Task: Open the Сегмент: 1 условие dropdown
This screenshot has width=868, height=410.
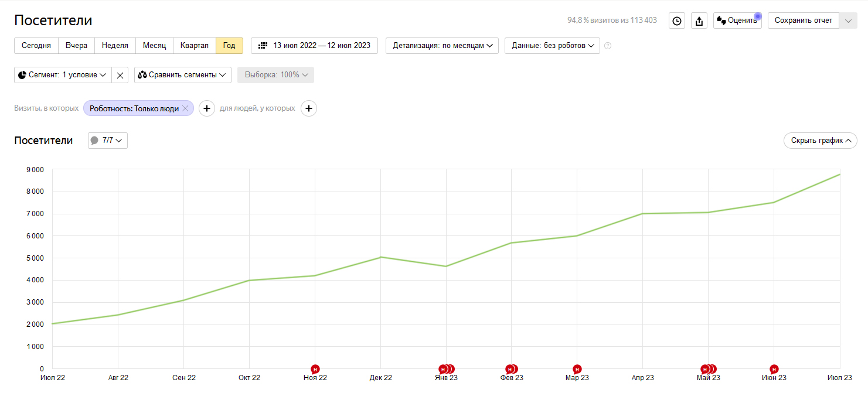Action: 63,75
